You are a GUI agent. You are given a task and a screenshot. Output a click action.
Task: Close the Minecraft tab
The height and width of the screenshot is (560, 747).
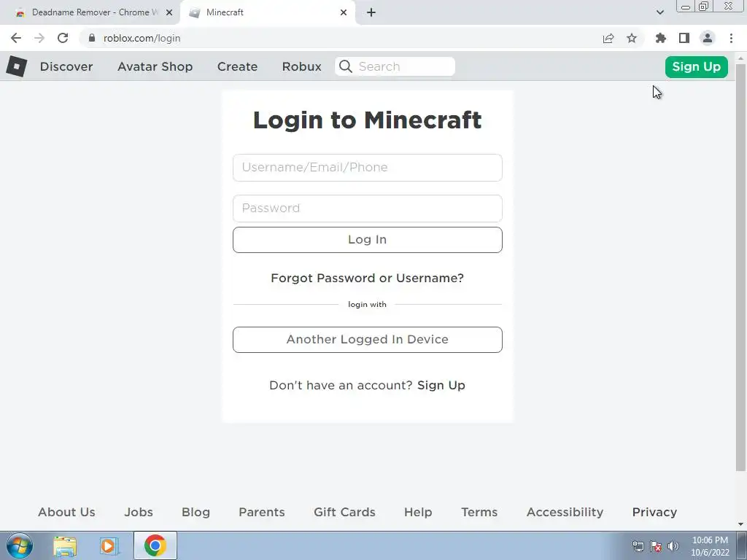pos(344,12)
